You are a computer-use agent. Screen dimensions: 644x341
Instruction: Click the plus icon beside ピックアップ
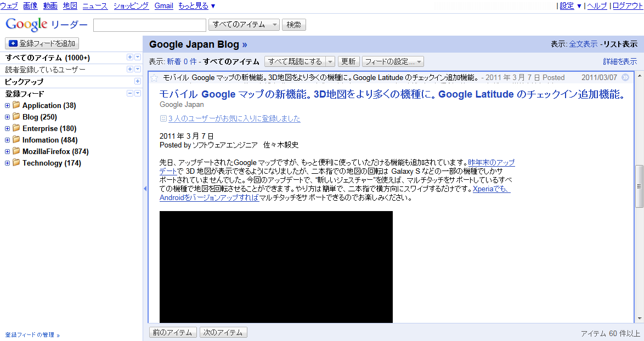point(138,81)
